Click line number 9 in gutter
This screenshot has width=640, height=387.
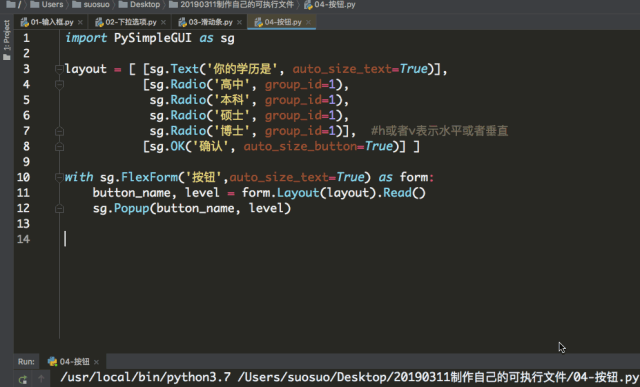pos(26,162)
